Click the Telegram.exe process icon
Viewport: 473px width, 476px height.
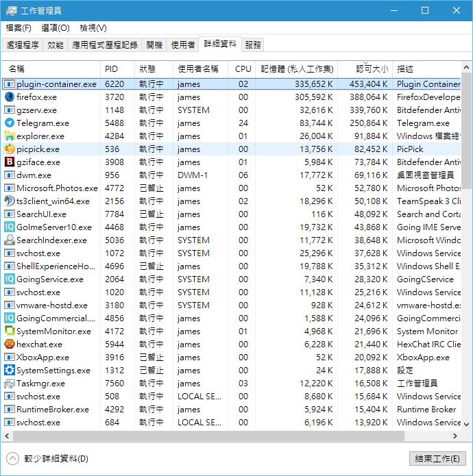click(10, 123)
